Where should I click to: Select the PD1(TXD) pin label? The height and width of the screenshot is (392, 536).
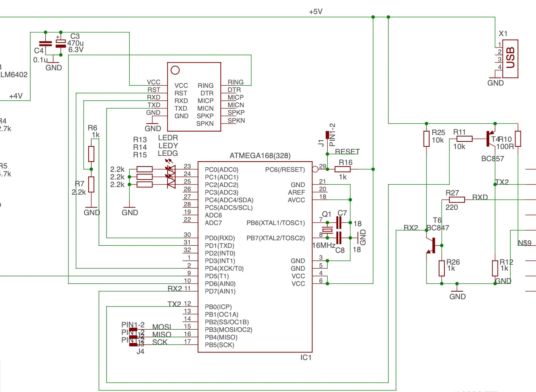click(220, 246)
